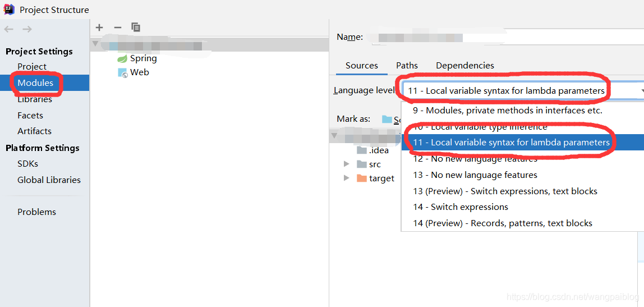Select the Spring facet leaf icon
Viewport: 644px width, 307px height.
(x=122, y=59)
